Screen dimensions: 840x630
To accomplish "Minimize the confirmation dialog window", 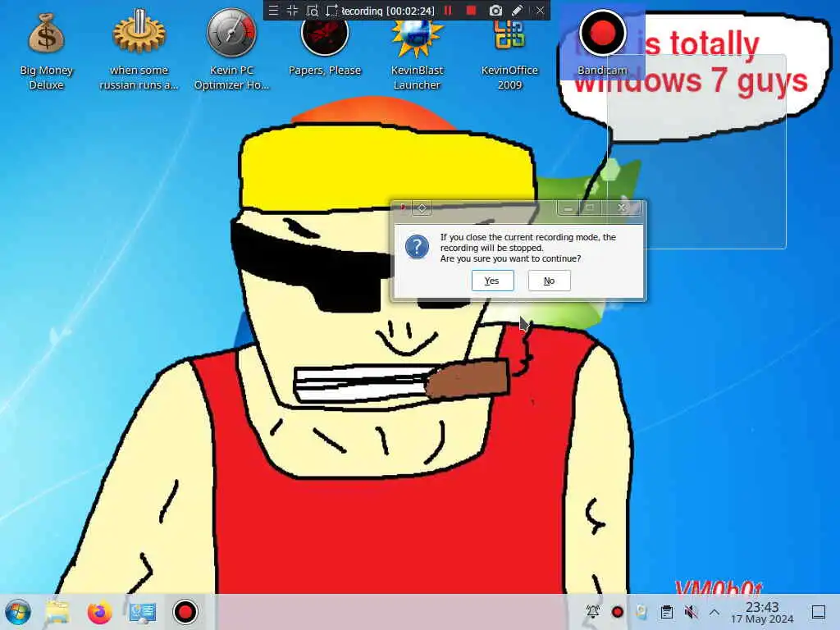I will pyautogui.click(x=568, y=208).
